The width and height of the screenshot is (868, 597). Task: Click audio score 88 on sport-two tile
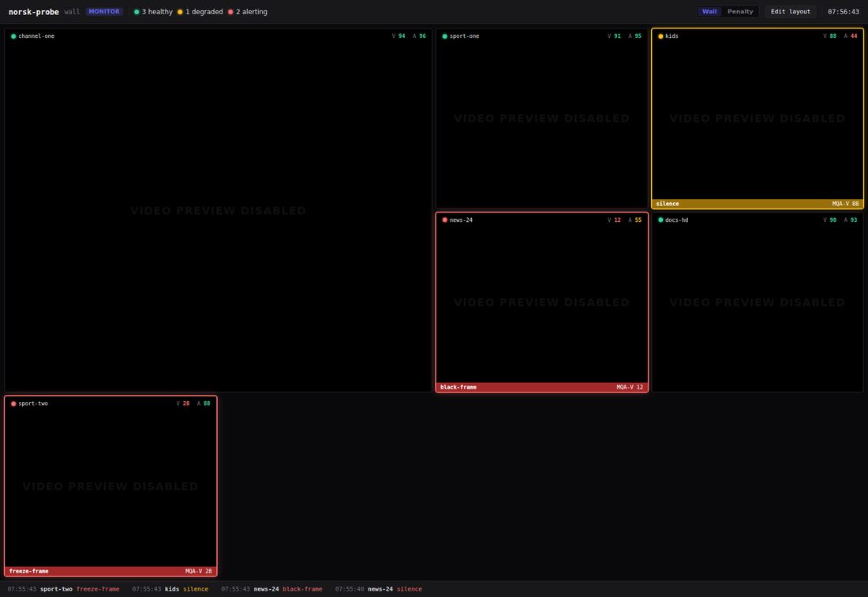pyautogui.click(x=207, y=404)
